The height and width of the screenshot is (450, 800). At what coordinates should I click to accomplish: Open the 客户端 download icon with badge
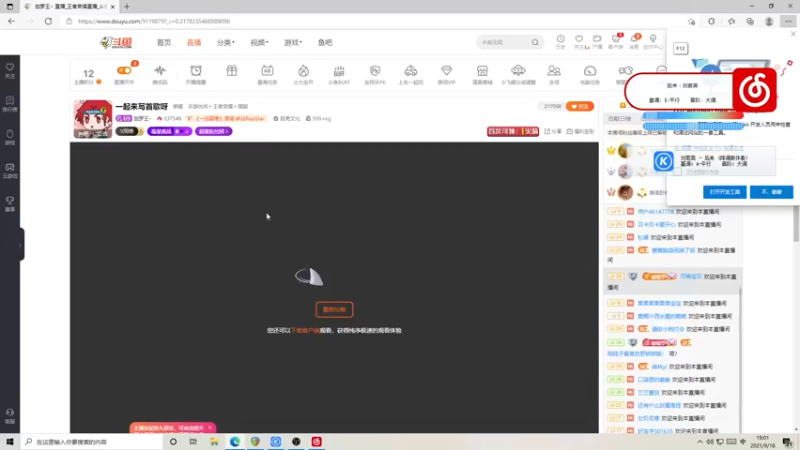pyautogui.click(x=616, y=39)
